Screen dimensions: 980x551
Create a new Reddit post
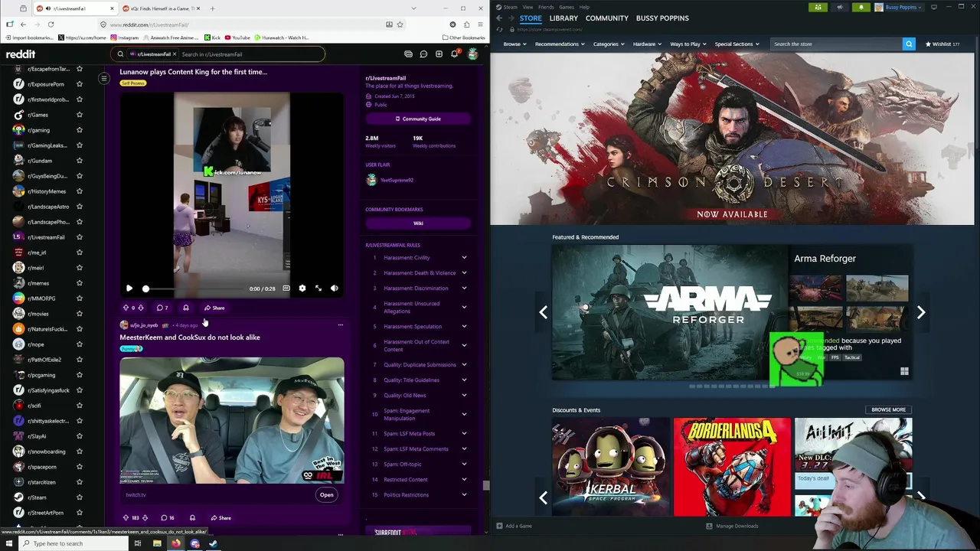(x=439, y=54)
